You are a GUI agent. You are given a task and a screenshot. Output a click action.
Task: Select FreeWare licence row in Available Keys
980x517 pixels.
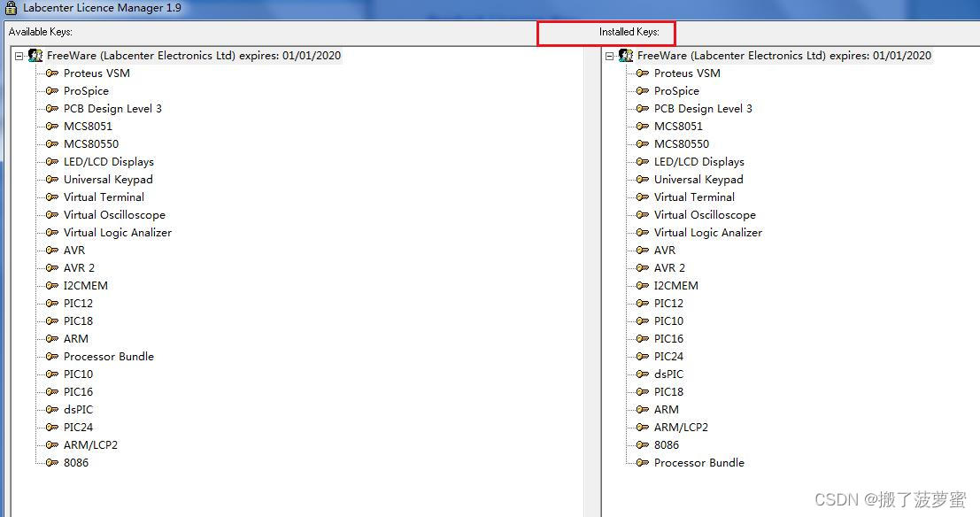click(194, 56)
